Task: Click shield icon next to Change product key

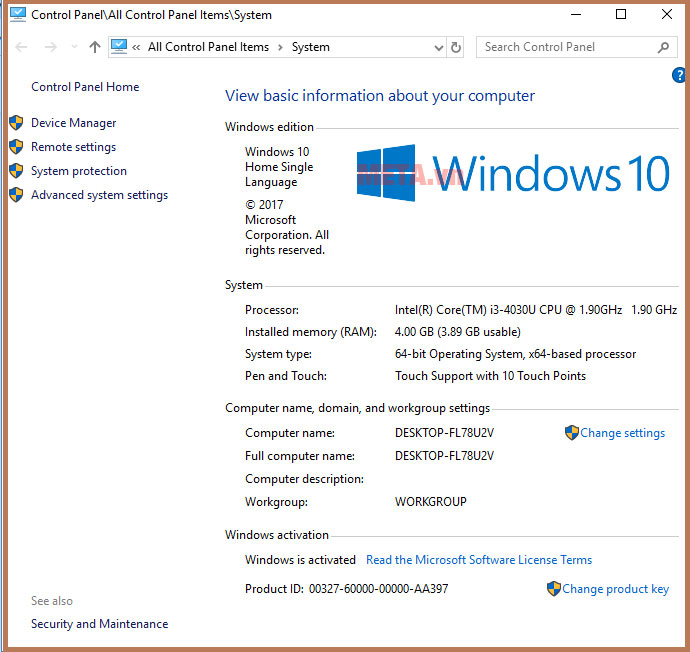Action: [x=554, y=588]
